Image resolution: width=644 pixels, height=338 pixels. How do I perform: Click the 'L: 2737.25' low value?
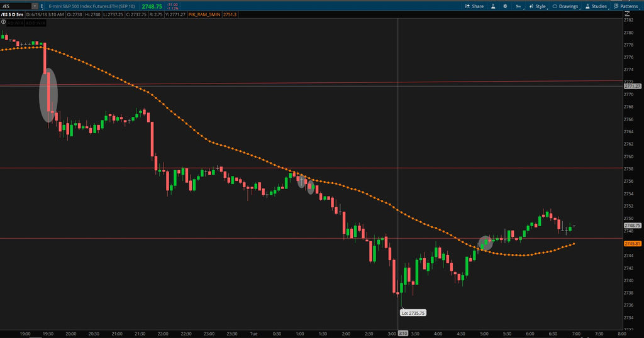coord(113,14)
